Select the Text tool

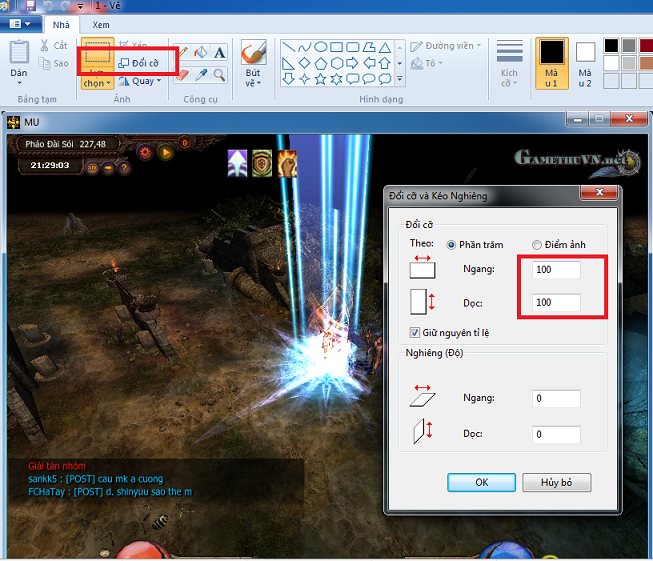(x=219, y=52)
